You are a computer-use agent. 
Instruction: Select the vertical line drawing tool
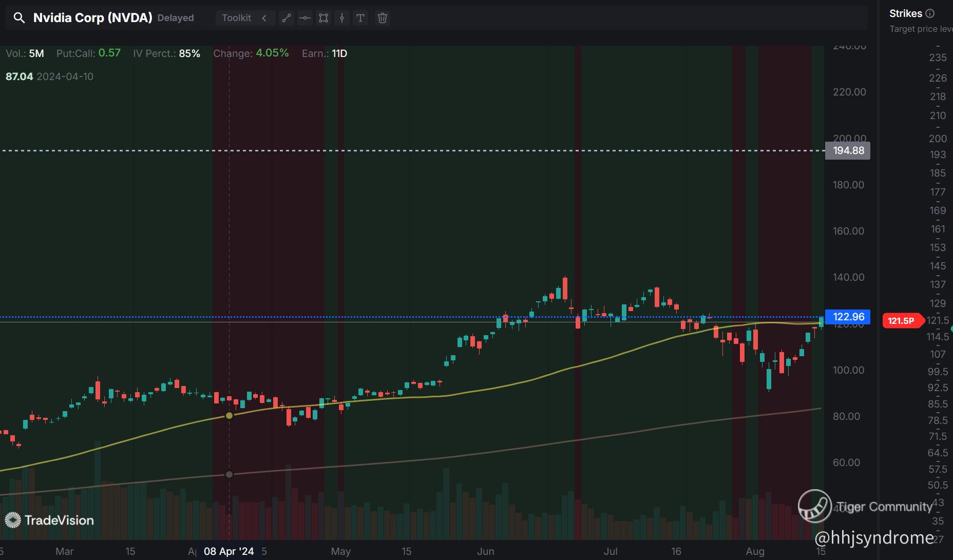(x=342, y=18)
